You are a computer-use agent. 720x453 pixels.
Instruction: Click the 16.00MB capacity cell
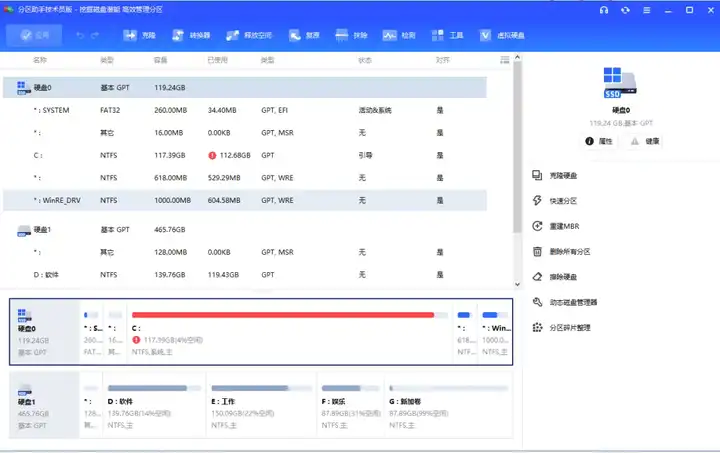[x=169, y=133]
